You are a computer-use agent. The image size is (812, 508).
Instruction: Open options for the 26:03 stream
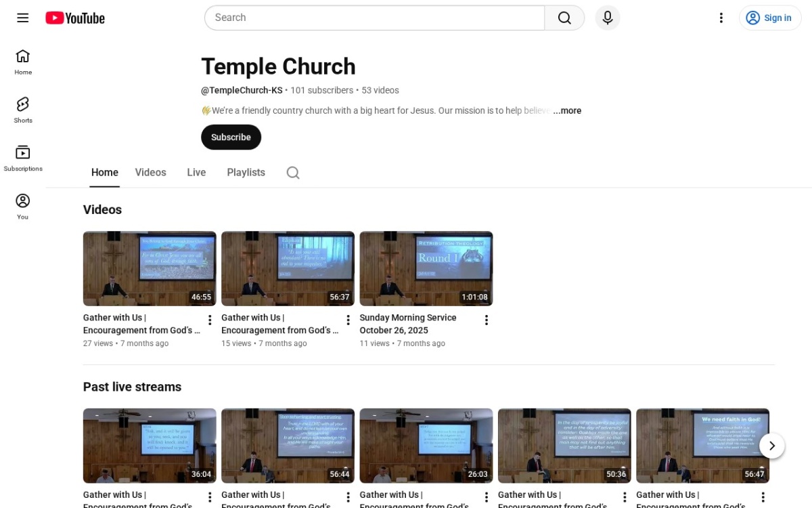[487, 497]
